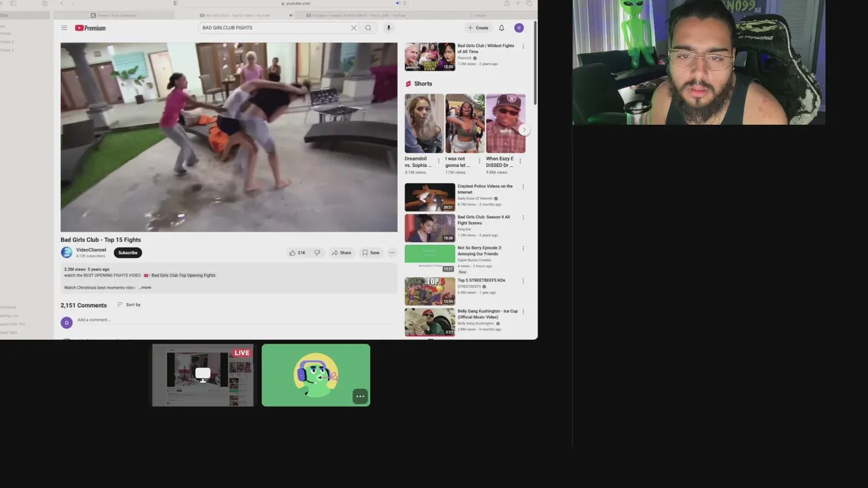Open the Dreamdoll vs. Sophia short thumbnail
Image resolution: width=868 pixels, height=488 pixels.
pyautogui.click(x=424, y=123)
